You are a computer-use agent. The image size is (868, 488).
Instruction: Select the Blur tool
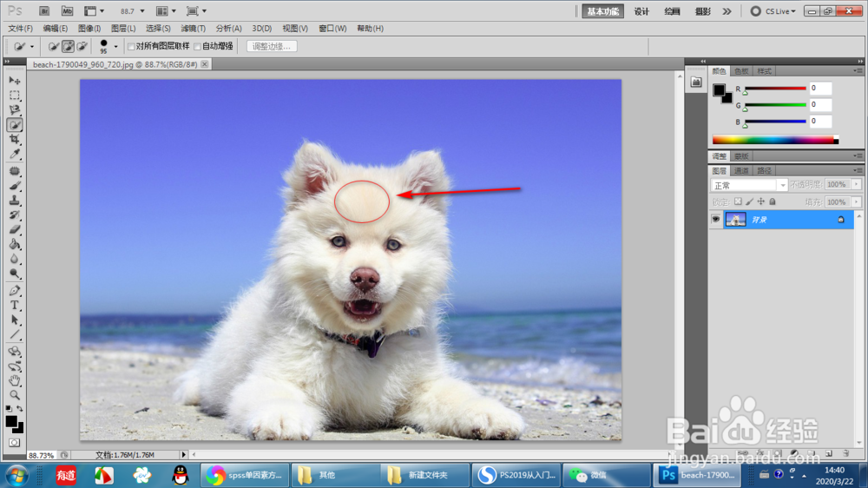(x=15, y=259)
